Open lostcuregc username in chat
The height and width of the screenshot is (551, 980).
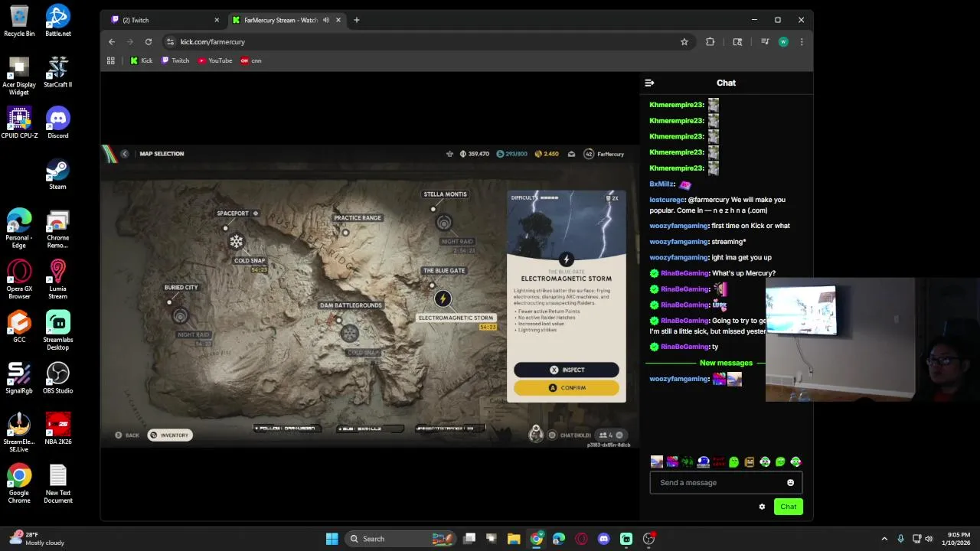(667, 200)
